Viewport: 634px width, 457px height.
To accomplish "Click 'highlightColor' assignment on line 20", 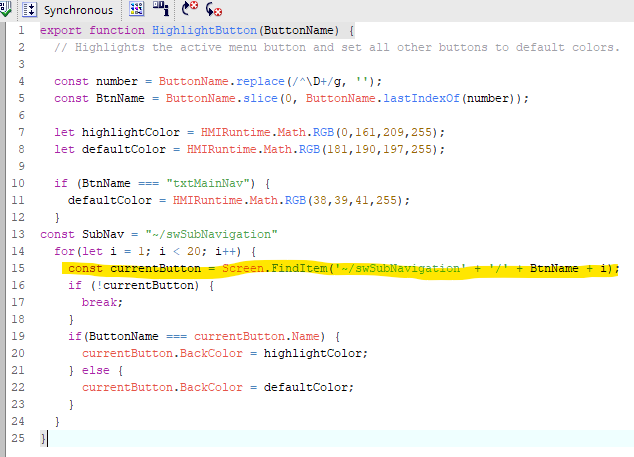I will pyautogui.click(x=313, y=353).
